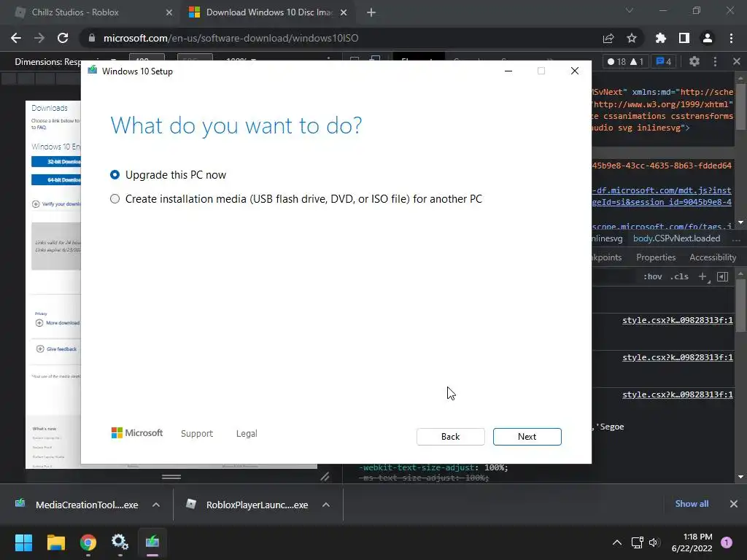Screen dimensions: 747x560
Task: Open File Explorer from taskbar
Action: pos(55,542)
